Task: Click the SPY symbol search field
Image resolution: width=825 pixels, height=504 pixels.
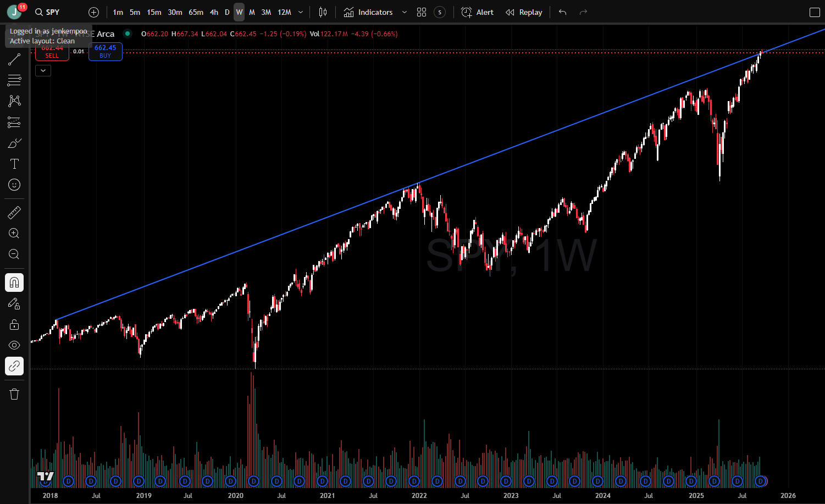Action: pos(48,12)
